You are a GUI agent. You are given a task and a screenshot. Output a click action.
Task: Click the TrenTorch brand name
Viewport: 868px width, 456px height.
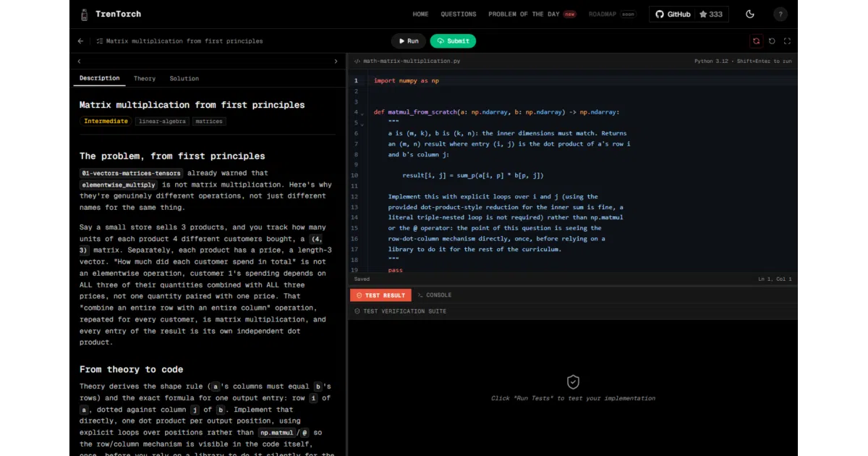click(119, 14)
